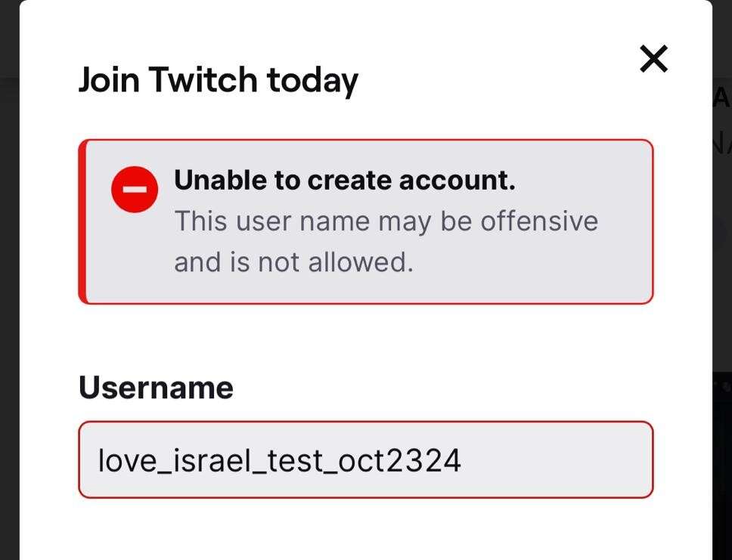Click the white modal dialog body
This screenshot has width=732, height=560.
point(368,340)
